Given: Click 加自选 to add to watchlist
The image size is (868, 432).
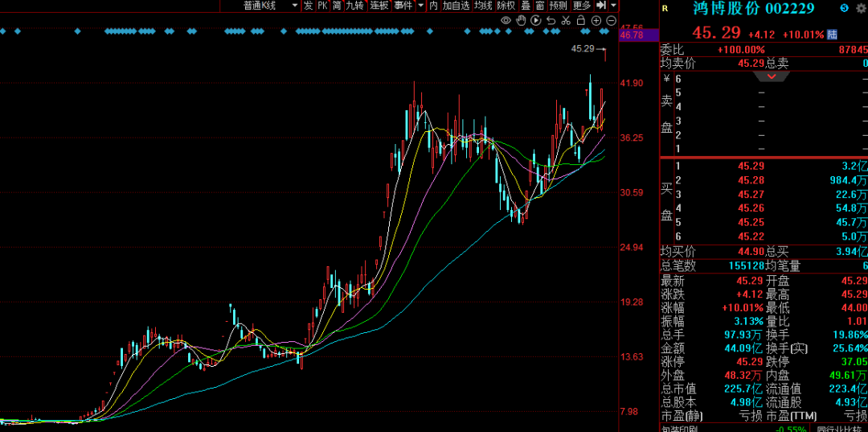Looking at the screenshot, I should tap(456, 6).
